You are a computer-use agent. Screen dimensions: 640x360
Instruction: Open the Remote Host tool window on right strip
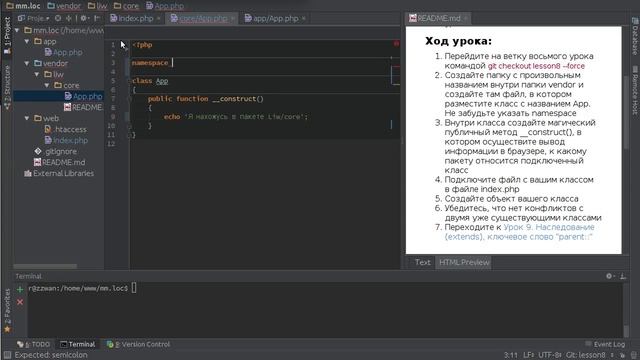pos(635,91)
